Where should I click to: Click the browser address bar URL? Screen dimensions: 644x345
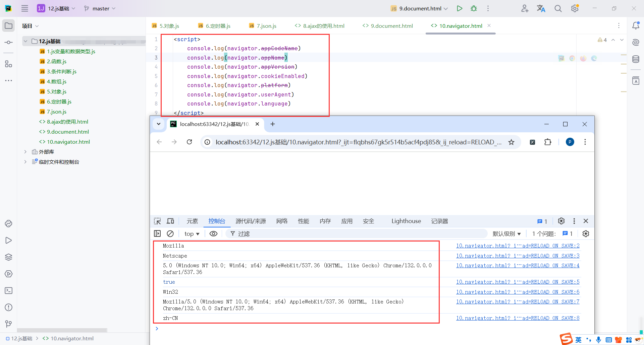pos(358,142)
